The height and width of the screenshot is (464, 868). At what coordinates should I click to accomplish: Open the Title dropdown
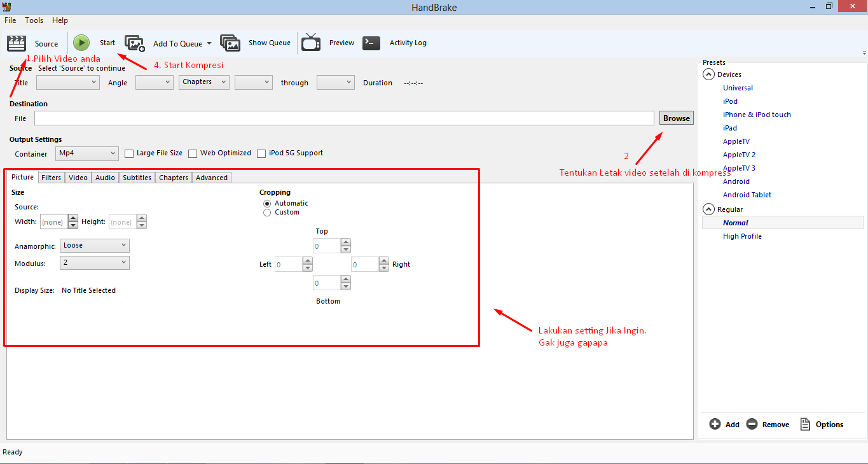[x=68, y=82]
